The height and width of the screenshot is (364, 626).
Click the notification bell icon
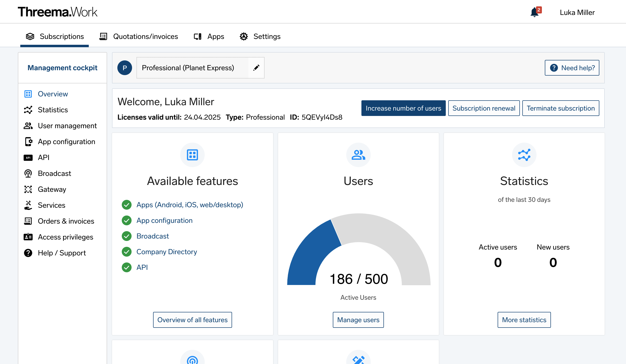[536, 12]
